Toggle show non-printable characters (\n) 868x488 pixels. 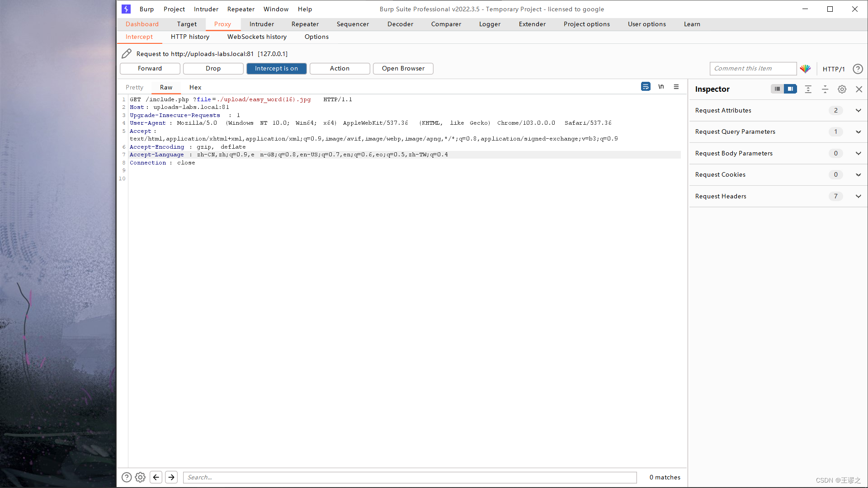tap(661, 87)
